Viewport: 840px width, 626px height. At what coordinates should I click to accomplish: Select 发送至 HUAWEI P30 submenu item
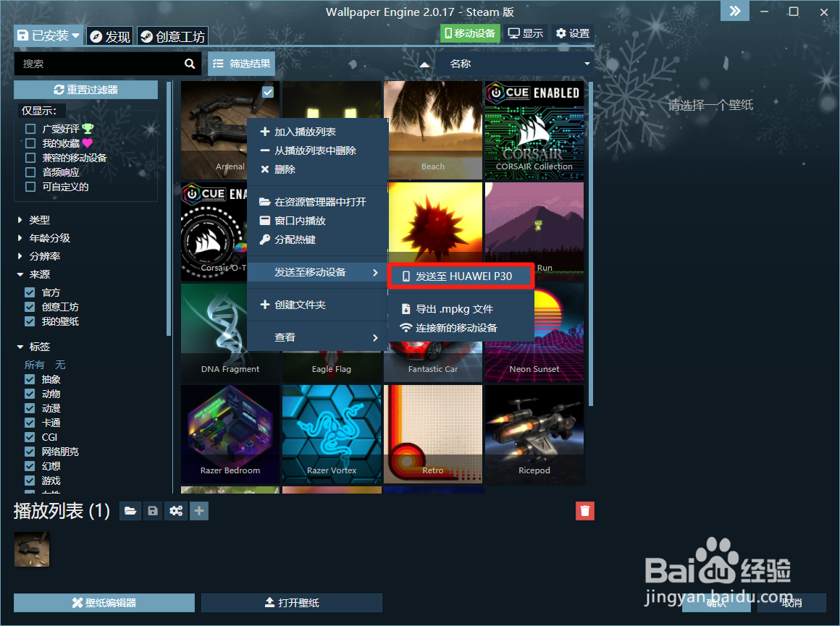[x=461, y=276]
